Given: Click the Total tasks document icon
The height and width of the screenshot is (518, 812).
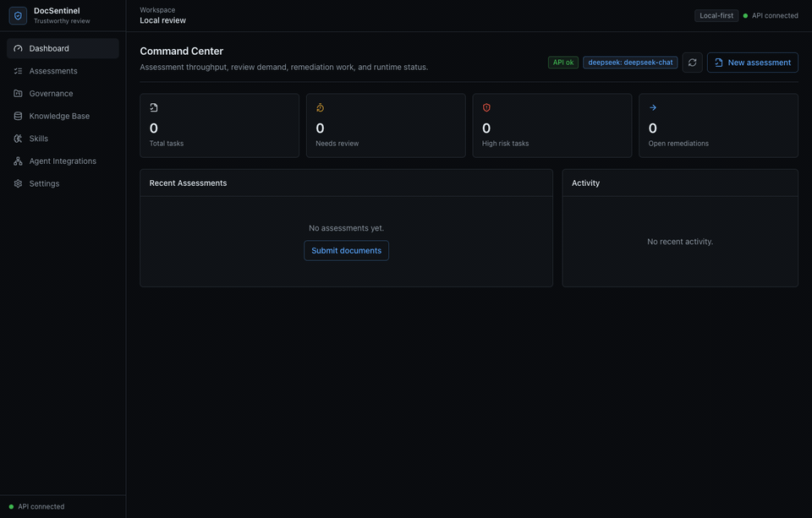Looking at the screenshot, I should [154, 107].
